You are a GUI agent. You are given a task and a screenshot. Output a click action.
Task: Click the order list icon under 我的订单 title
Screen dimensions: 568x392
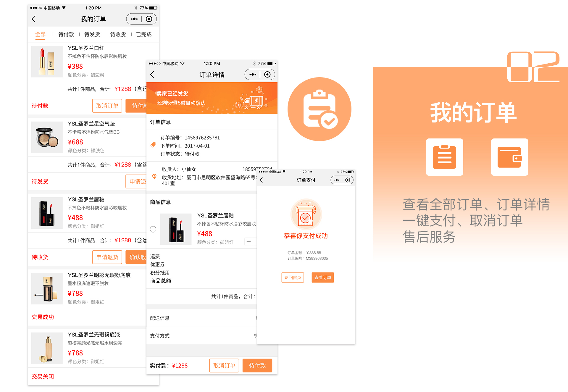pos(445,157)
